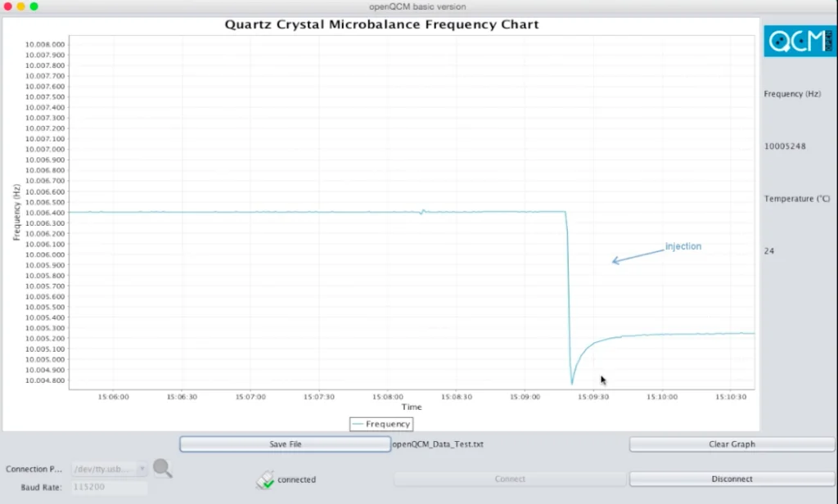838x504 pixels.
Task: Click the window title openQCM basic version
Action: pyautogui.click(x=417, y=7)
